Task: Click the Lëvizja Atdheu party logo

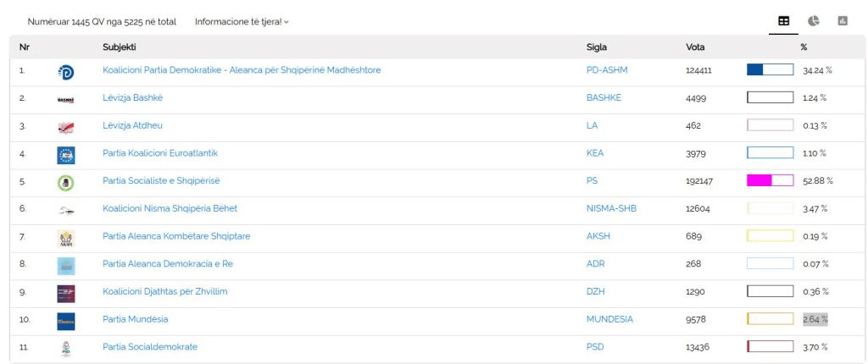Action: pyautogui.click(x=65, y=127)
